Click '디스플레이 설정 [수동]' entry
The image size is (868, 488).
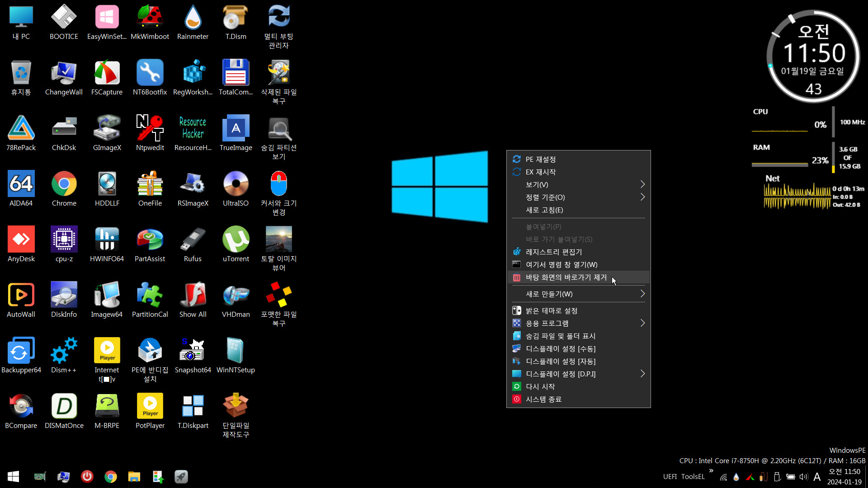pos(578,349)
